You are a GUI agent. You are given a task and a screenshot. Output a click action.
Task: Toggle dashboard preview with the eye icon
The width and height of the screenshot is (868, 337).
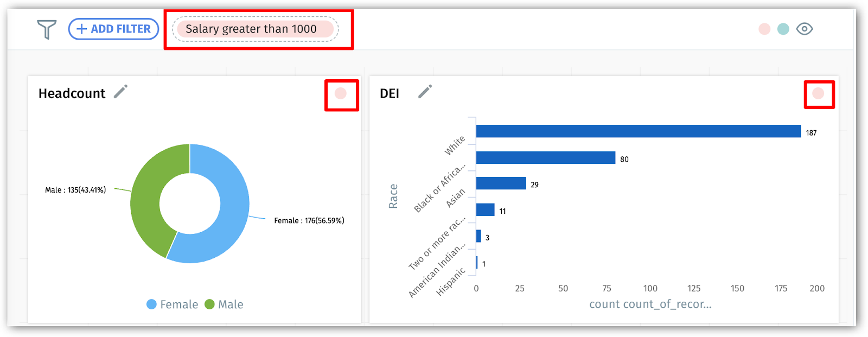click(x=805, y=28)
